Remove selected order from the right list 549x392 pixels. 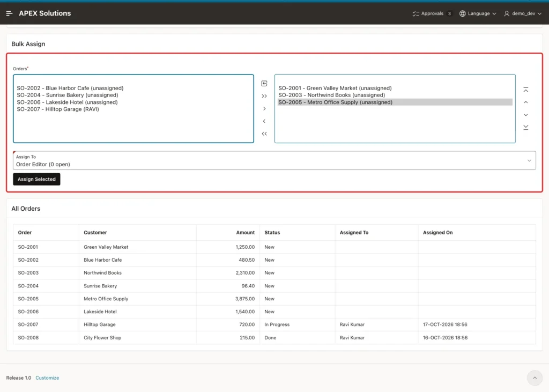tap(264, 121)
